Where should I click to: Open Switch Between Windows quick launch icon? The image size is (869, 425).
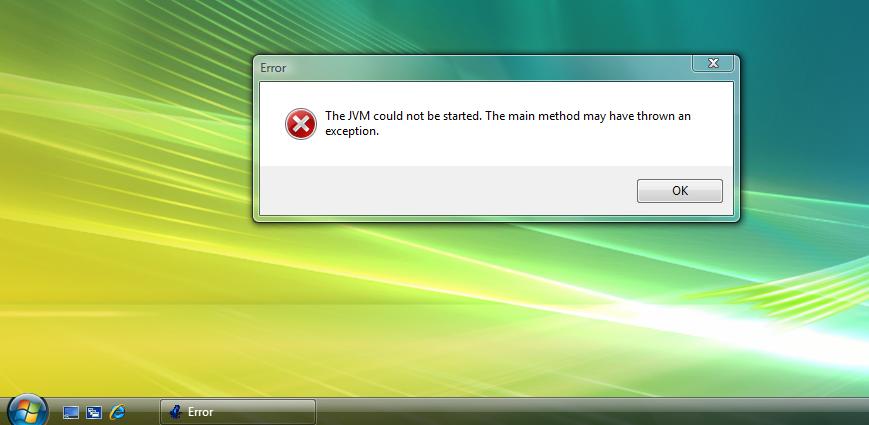[x=94, y=412]
